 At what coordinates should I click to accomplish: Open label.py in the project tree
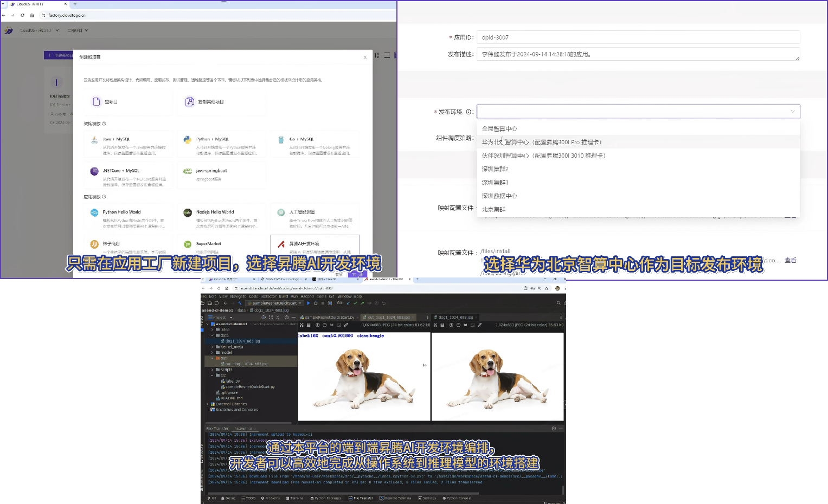233,381
